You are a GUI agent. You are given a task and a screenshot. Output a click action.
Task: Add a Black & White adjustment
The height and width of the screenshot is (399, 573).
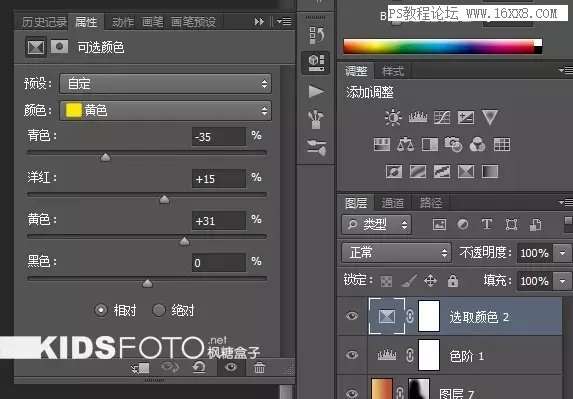coord(430,145)
